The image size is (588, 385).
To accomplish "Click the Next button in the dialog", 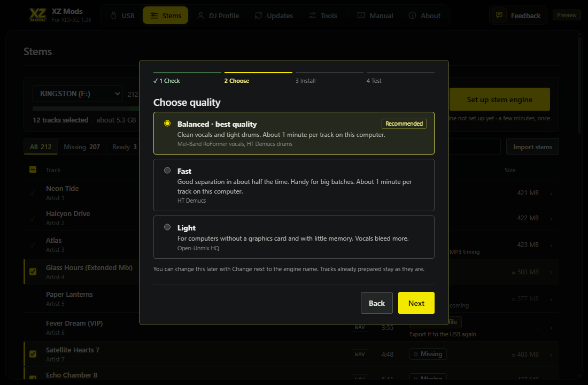I will (x=416, y=303).
